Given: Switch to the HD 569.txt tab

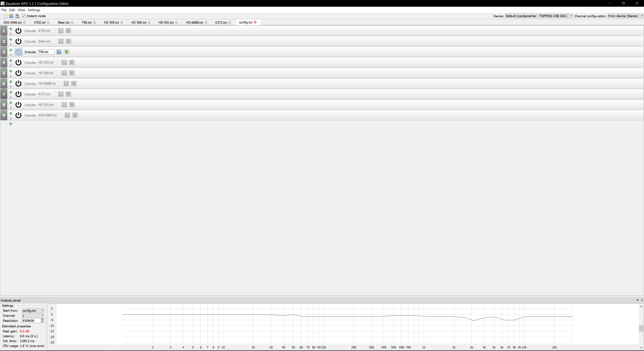Looking at the screenshot, I should tap(139, 22).
